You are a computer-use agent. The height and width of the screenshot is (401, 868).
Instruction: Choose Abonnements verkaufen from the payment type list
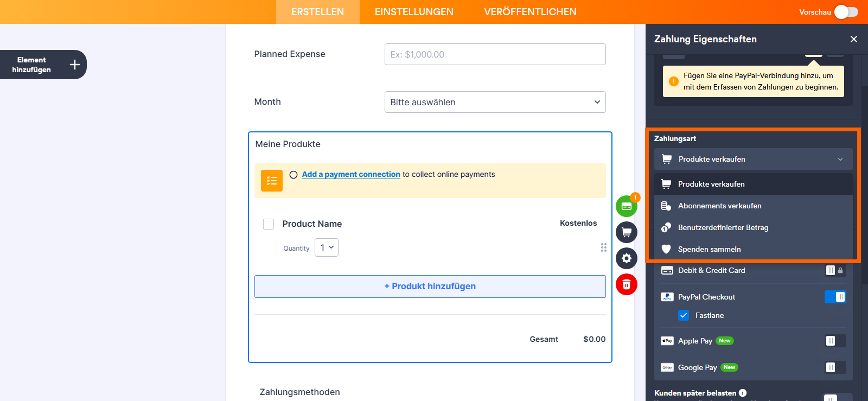pos(719,206)
